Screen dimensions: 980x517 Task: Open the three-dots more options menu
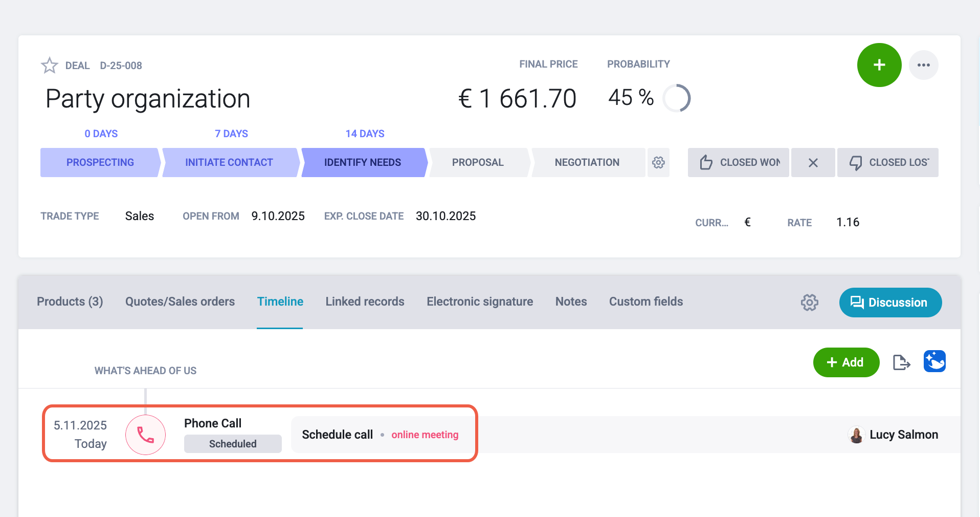(924, 65)
